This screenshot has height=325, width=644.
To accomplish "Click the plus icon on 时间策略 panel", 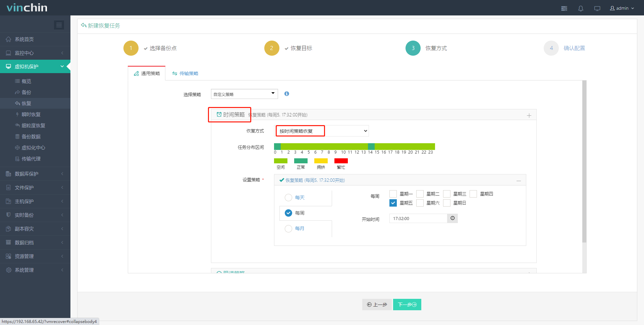I will click(529, 115).
